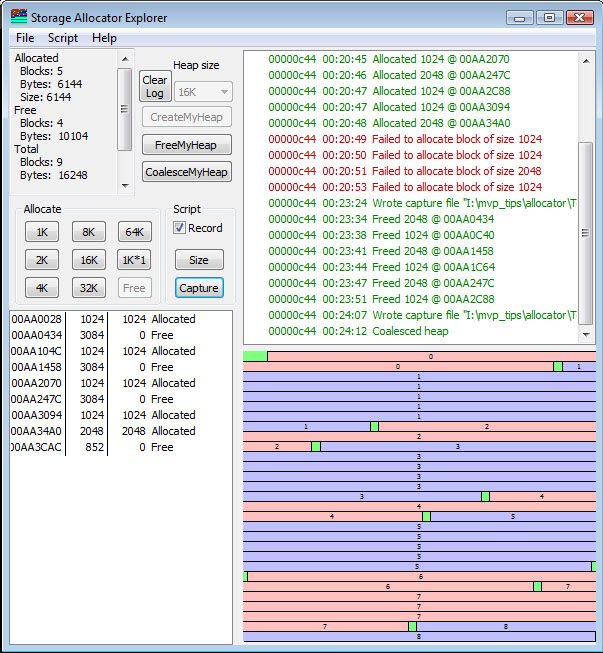Toggle the Record checkbox
603x653 pixels.
coord(179,228)
